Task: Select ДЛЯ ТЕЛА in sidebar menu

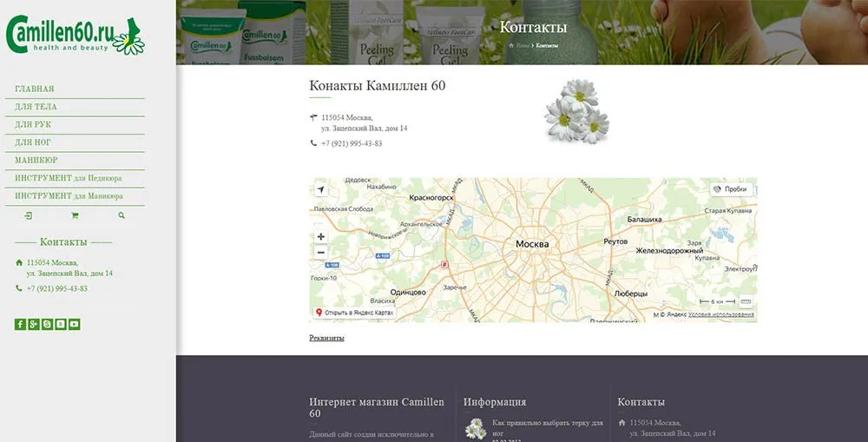Action: tap(36, 107)
